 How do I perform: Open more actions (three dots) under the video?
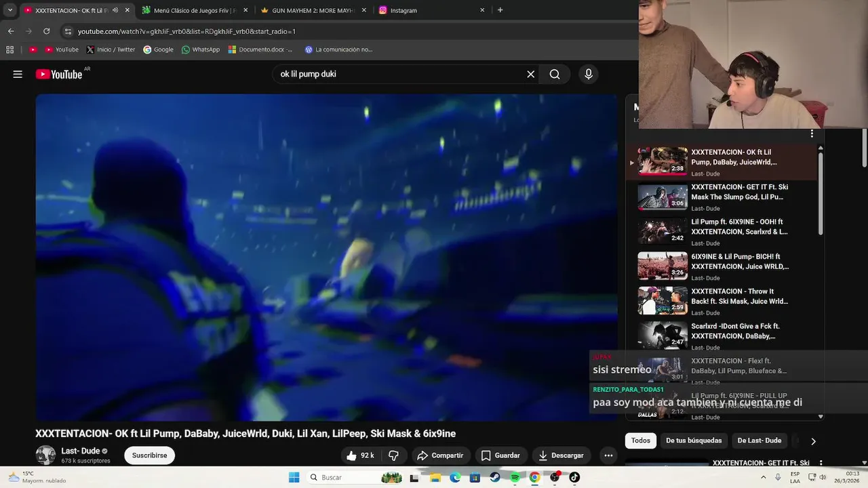608,455
